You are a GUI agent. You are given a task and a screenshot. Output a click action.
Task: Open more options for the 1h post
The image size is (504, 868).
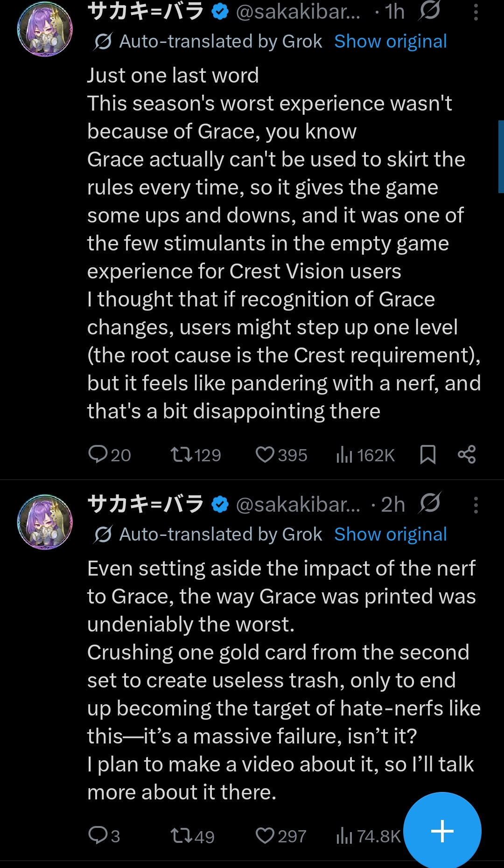coord(476,12)
